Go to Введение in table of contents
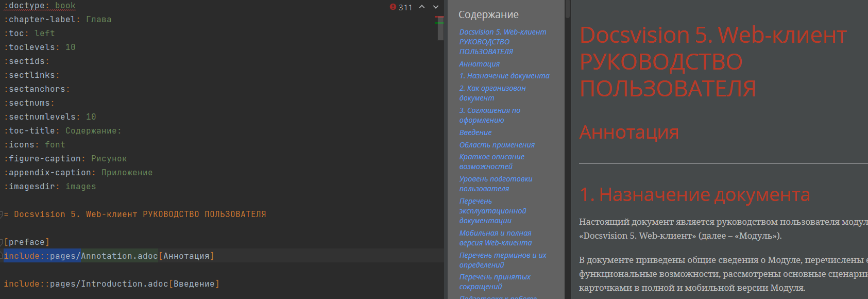Viewport: 868px width, 299px height. (x=475, y=132)
